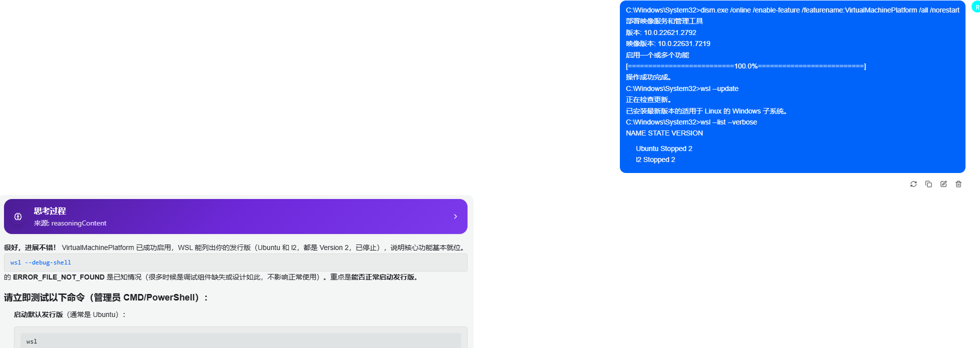Click the dism.exe command line in message
The image size is (980, 348).
coord(793,10)
